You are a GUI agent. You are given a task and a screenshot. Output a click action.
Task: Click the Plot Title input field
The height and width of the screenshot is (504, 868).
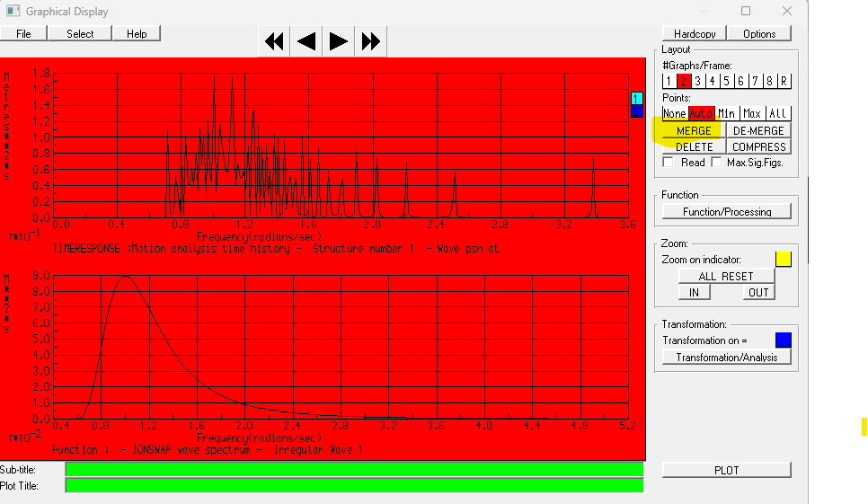point(354,485)
